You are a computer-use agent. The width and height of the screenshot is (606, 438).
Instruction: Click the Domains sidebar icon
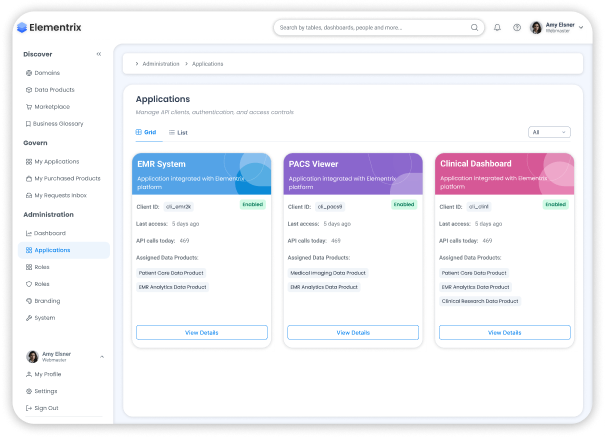click(29, 73)
